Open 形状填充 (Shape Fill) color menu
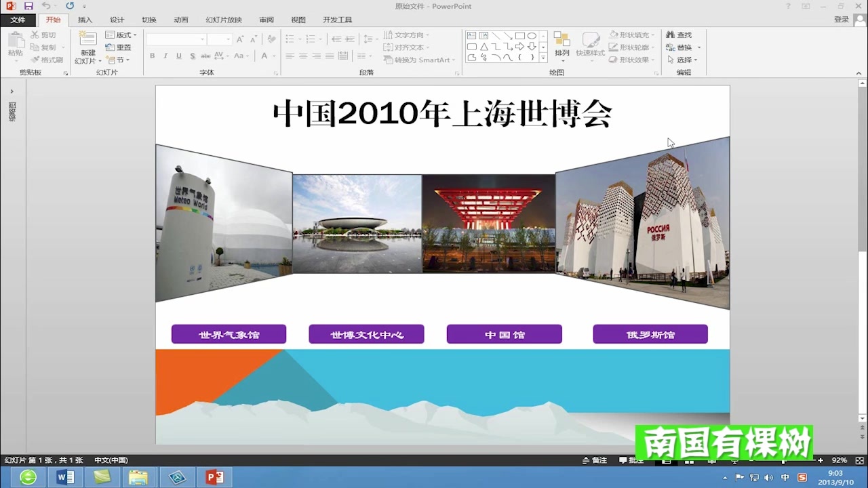This screenshot has width=868, height=488. pos(633,35)
